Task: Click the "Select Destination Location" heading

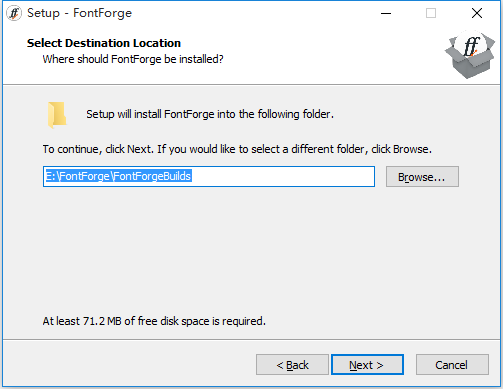Action: 104,43
